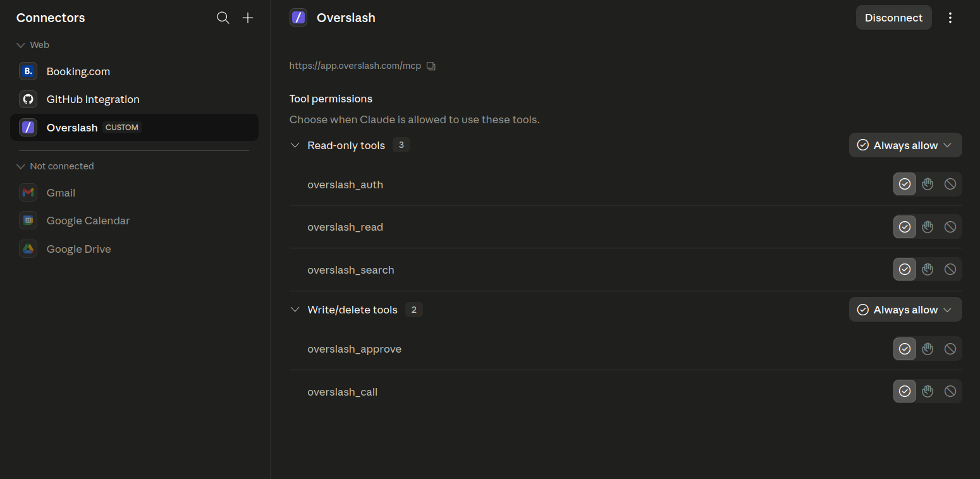Collapse the Not connected group
Image resolution: width=980 pixels, height=479 pixels.
click(21, 166)
